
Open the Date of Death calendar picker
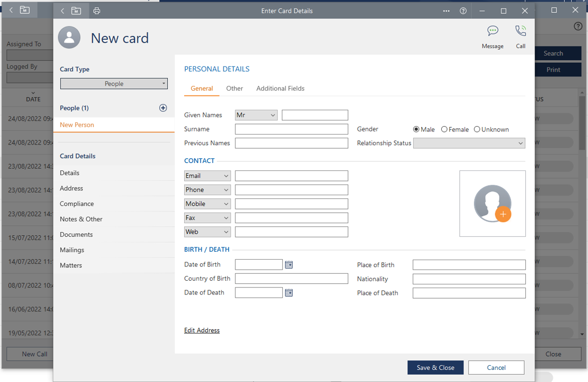(x=289, y=293)
